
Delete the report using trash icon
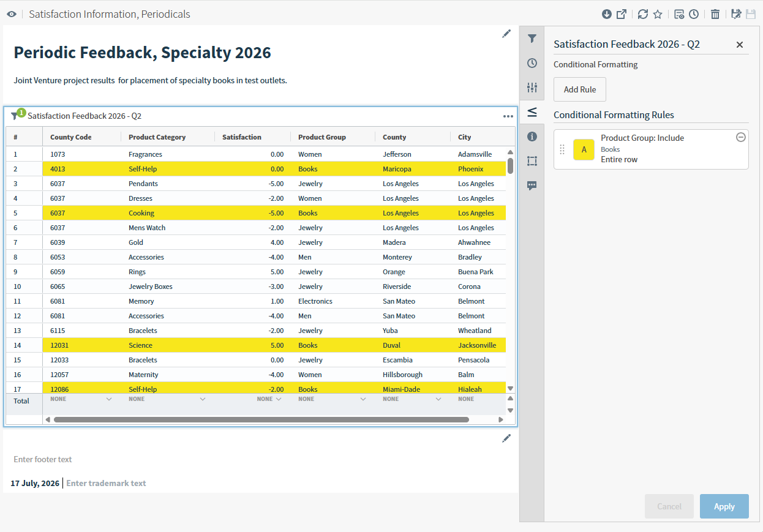click(715, 14)
